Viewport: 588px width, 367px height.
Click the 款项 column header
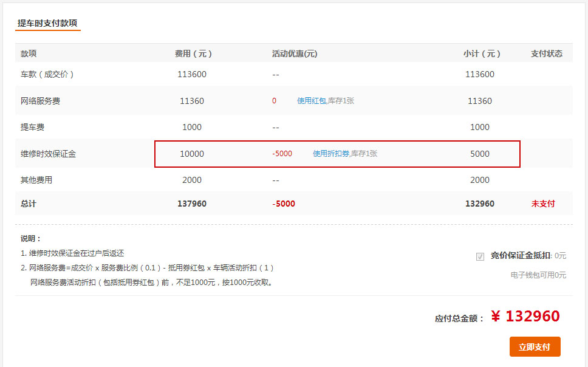click(x=29, y=53)
